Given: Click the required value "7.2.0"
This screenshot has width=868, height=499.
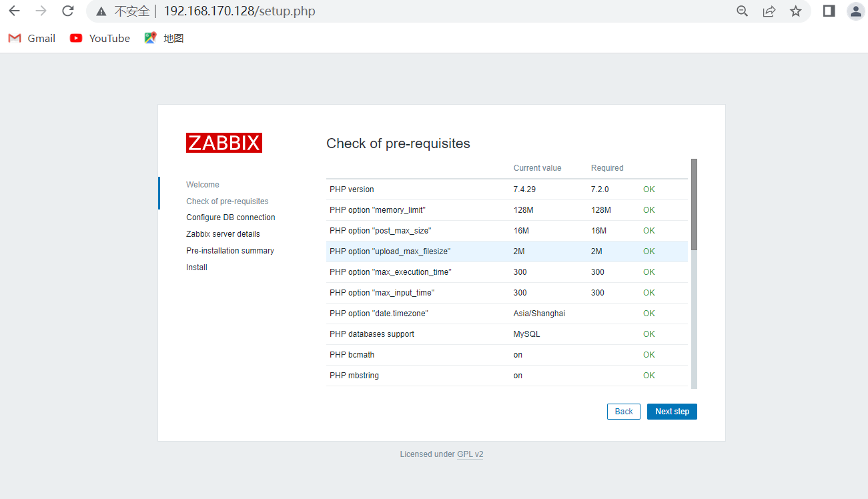Looking at the screenshot, I should [x=600, y=189].
